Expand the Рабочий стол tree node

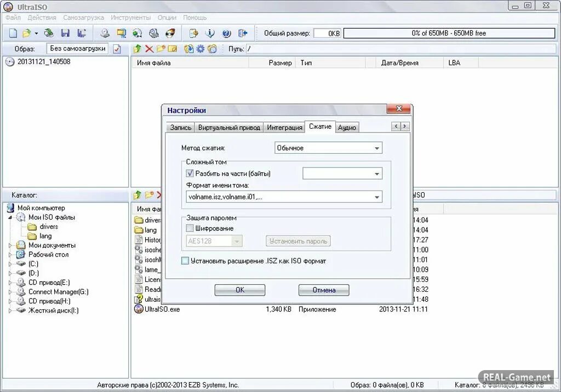10,255
